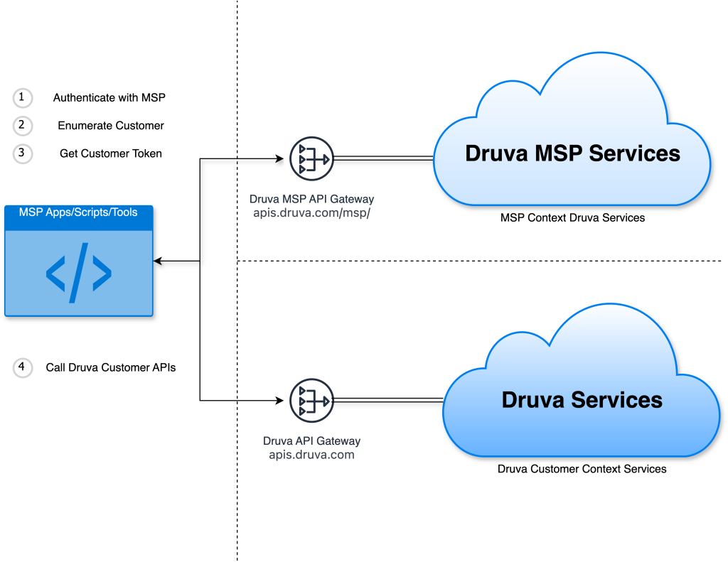The height and width of the screenshot is (562, 728).
Task: Select the Druva MSP Services cloud
Action: coord(572,153)
